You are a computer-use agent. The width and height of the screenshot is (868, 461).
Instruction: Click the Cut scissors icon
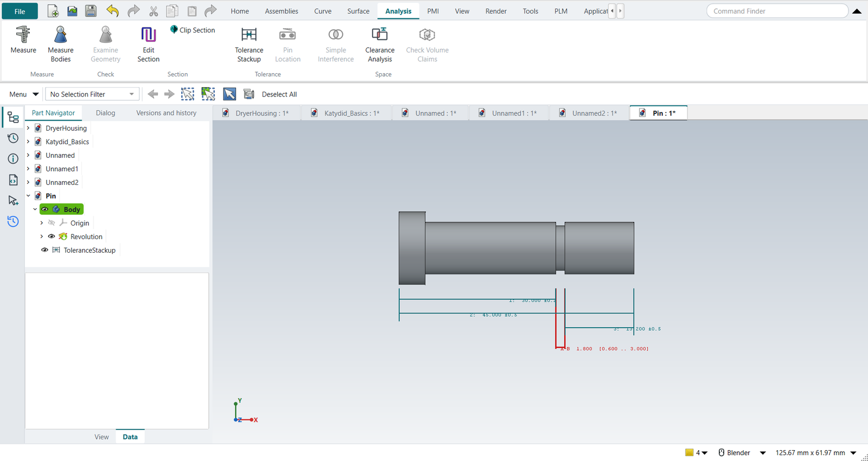click(154, 11)
